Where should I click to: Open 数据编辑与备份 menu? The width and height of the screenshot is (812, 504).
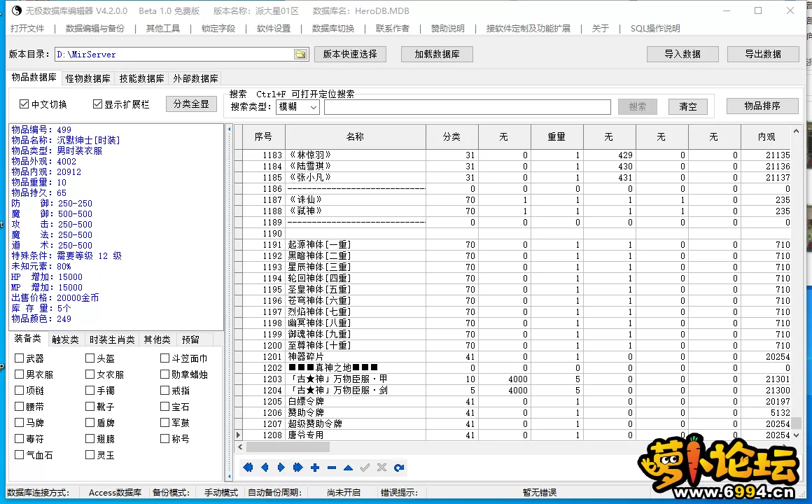pos(95,29)
